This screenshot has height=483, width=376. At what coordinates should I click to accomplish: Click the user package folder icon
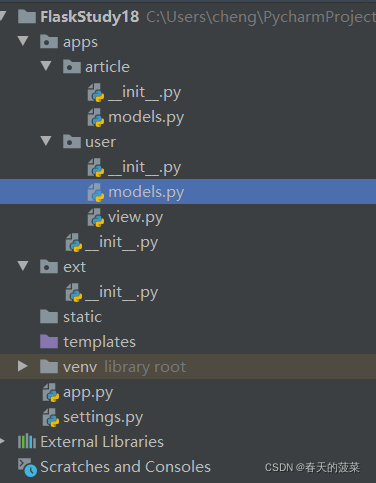(72, 141)
